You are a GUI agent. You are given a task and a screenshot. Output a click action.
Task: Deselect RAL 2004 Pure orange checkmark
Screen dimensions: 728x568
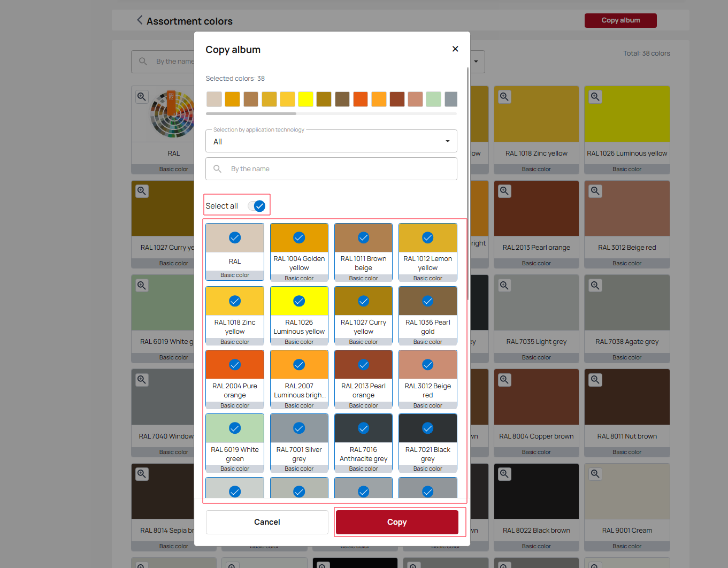[235, 365]
